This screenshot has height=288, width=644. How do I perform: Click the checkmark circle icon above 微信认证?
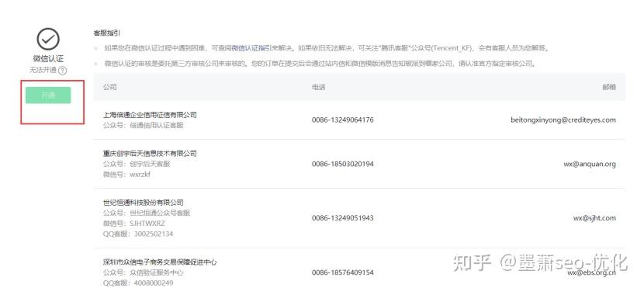[x=48, y=40]
